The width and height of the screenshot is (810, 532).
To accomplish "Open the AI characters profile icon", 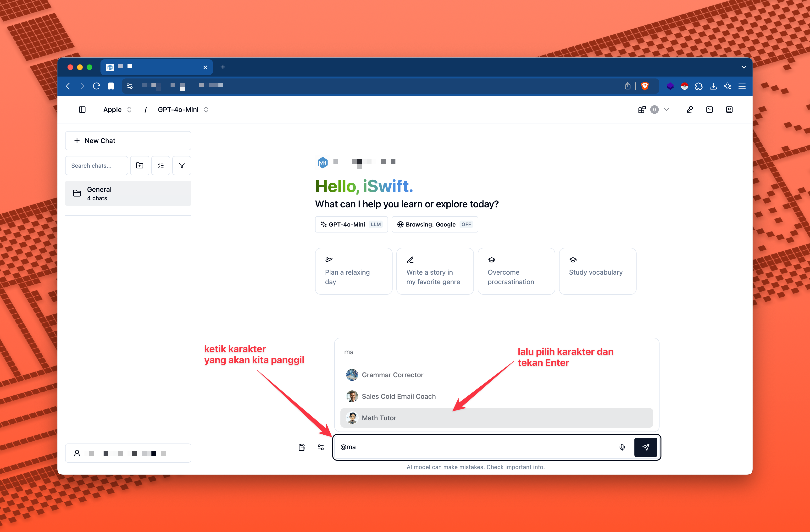I will click(x=729, y=110).
